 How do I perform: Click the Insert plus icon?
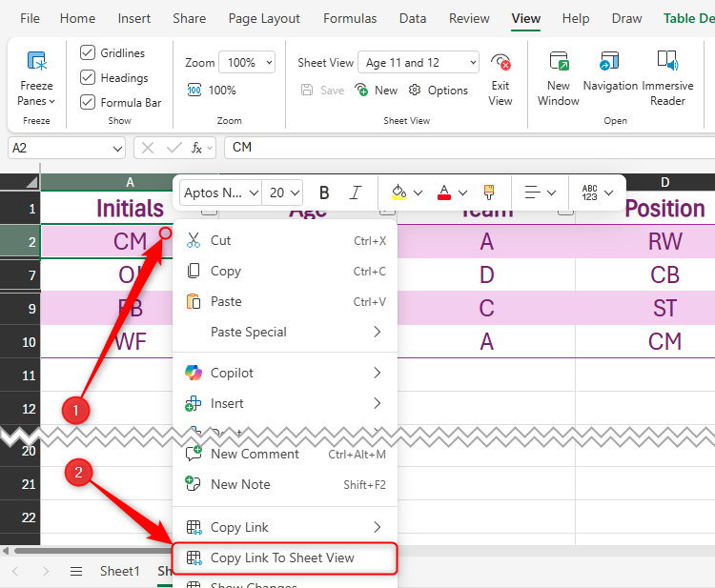coord(194,403)
